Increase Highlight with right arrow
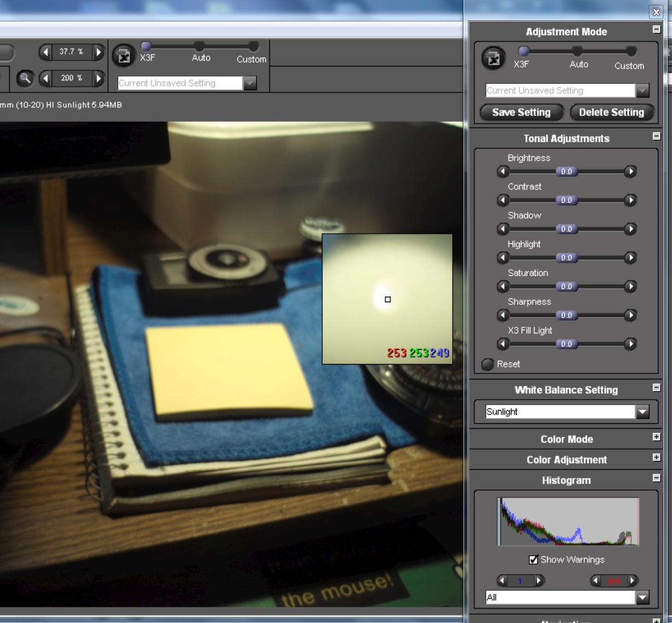This screenshot has height=623, width=672. tap(630, 258)
